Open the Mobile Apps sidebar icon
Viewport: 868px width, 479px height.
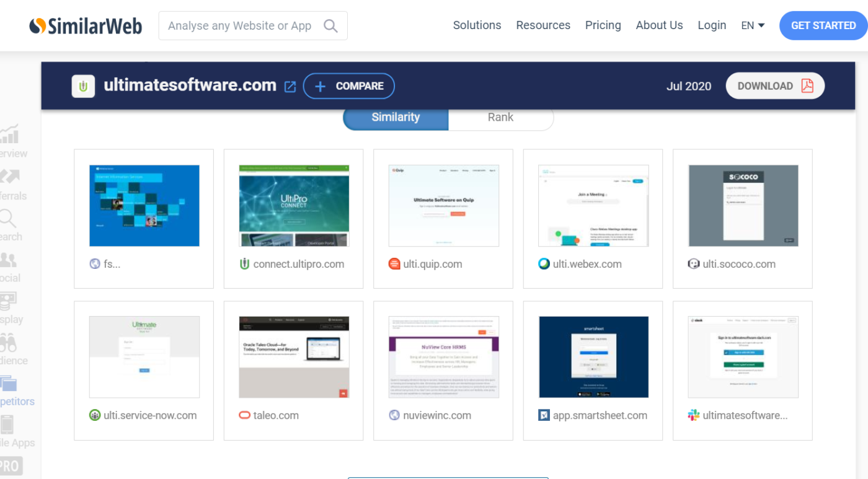coord(7,425)
